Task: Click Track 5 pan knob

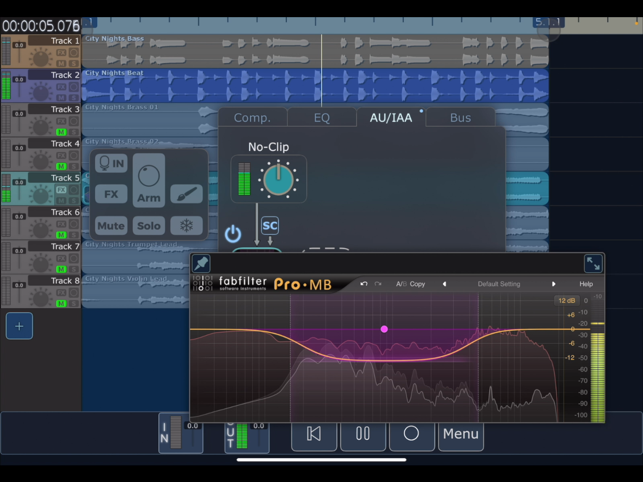Action: pos(41,194)
